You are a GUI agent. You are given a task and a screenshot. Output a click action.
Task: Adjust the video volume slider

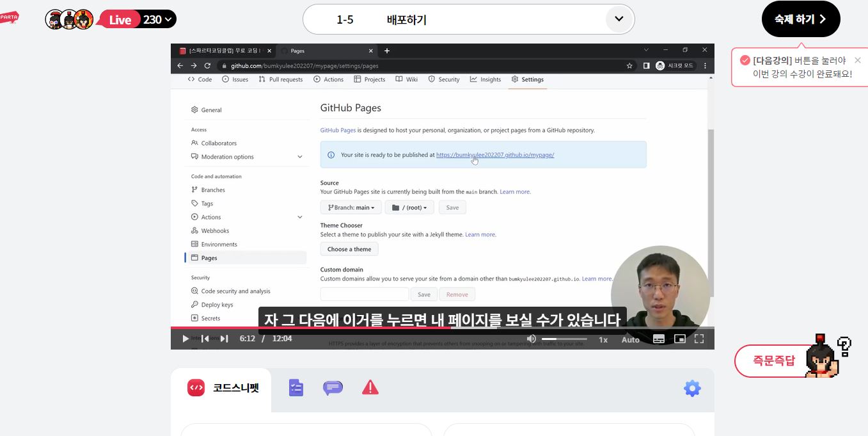[564, 339]
